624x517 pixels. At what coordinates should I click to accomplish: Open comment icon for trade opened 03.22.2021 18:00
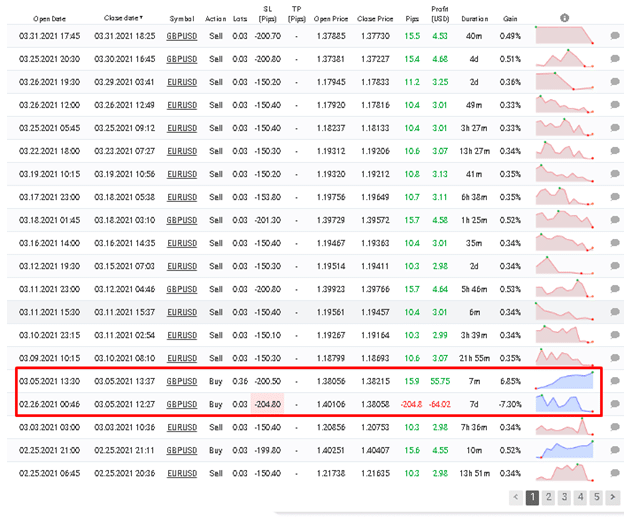614,151
